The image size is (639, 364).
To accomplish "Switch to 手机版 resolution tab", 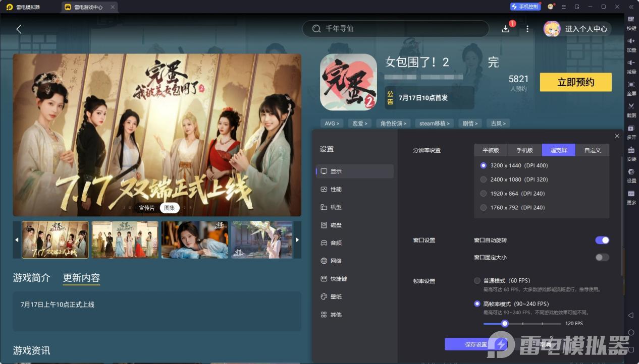I will coord(524,150).
